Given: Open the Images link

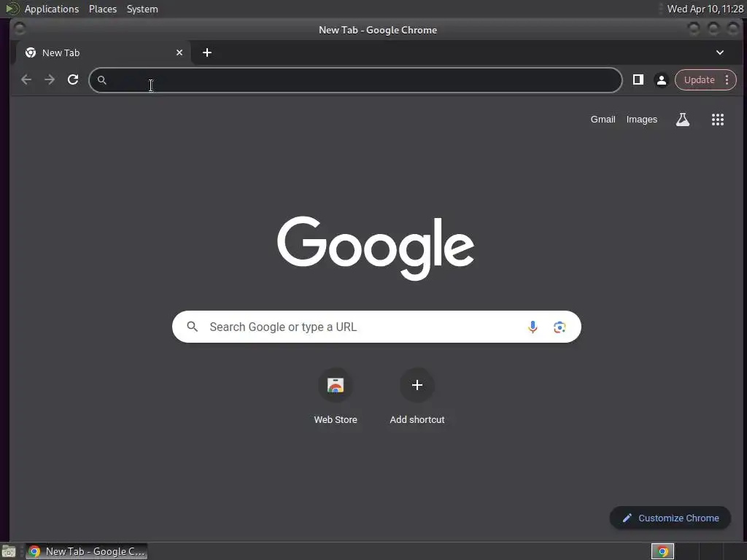Looking at the screenshot, I should 641,120.
